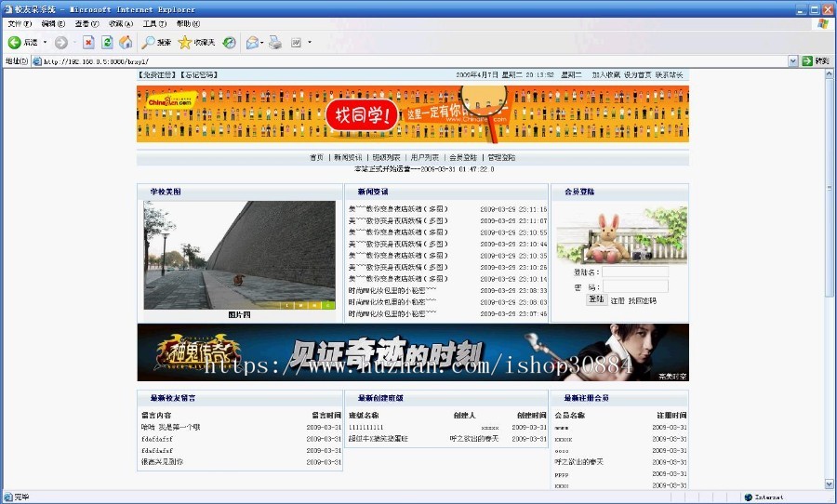Open the Search (搜索) toolbar button
Screen dimensions: 837x504
156,42
